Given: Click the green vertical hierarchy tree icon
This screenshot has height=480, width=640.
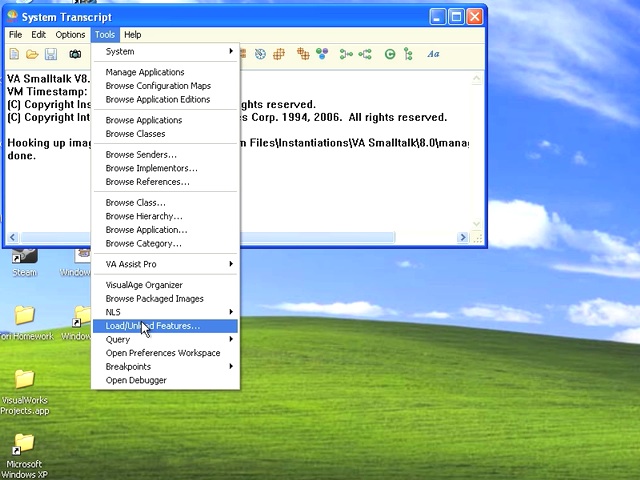Looking at the screenshot, I should (408, 54).
